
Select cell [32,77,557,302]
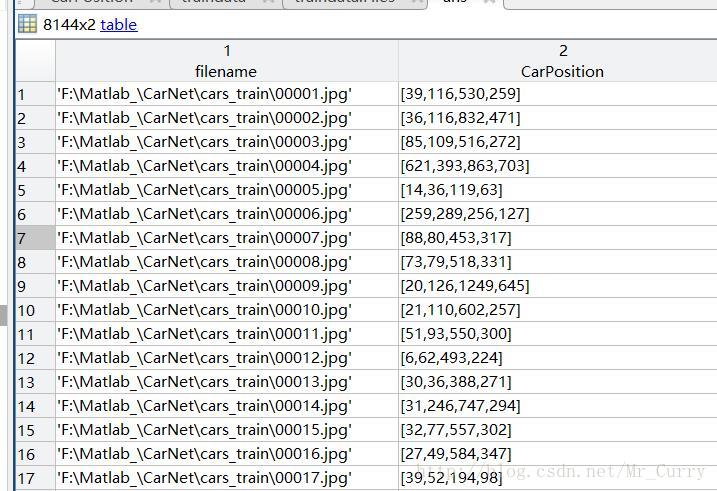(x=558, y=430)
